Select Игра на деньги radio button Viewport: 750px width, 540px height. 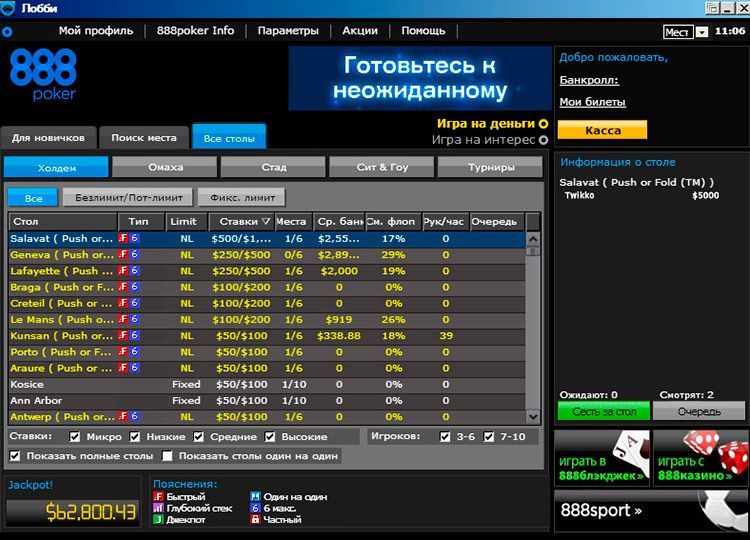pyautogui.click(x=543, y=124)
